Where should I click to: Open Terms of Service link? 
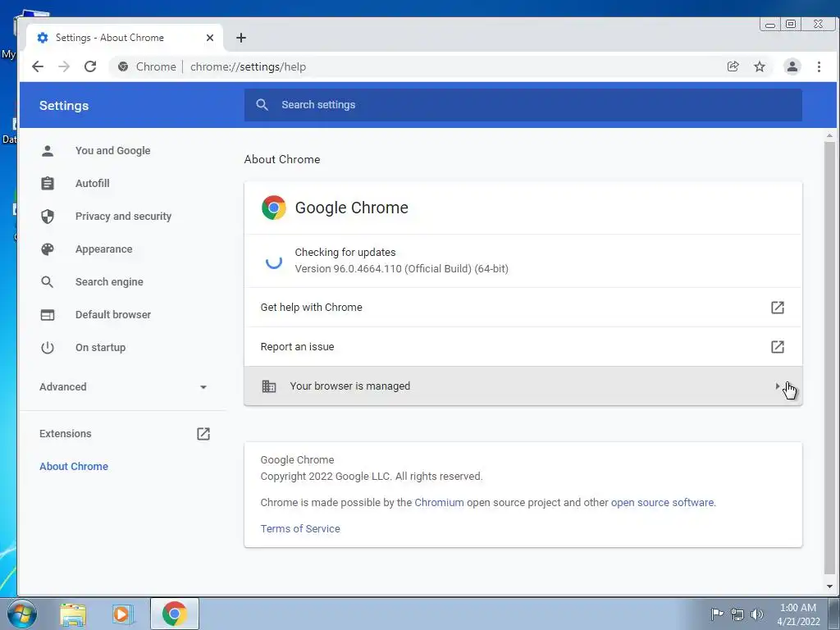(x=300, y=529)
